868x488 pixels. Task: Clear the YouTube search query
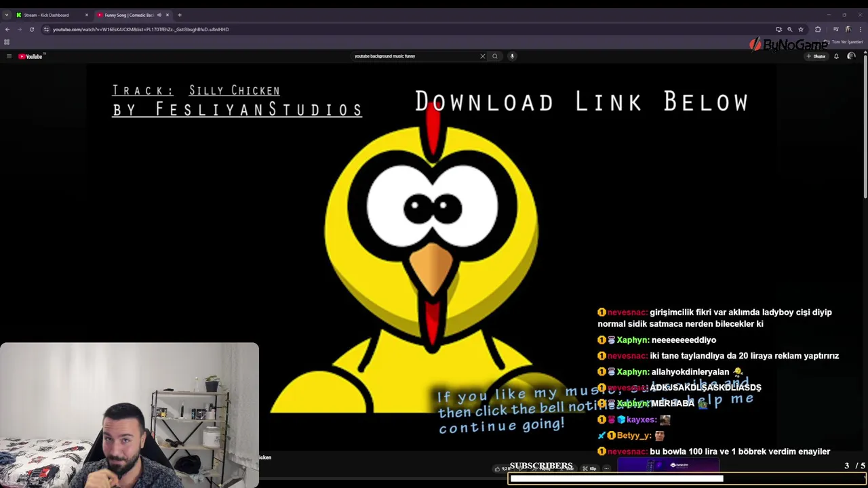point(483,56)
